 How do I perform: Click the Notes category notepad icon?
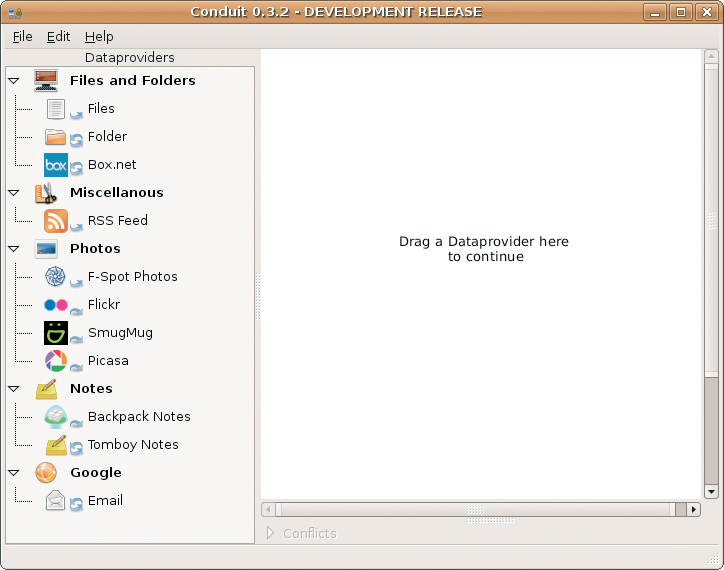(47, 389)
